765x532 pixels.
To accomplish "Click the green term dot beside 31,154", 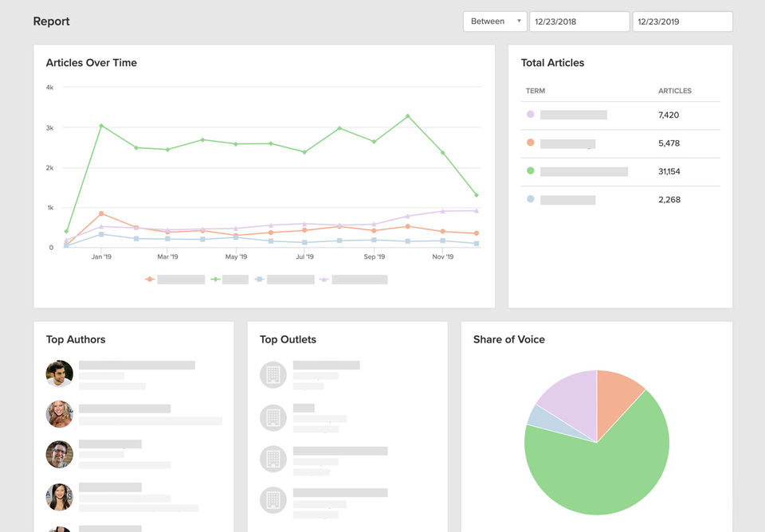I will point(531,170).
